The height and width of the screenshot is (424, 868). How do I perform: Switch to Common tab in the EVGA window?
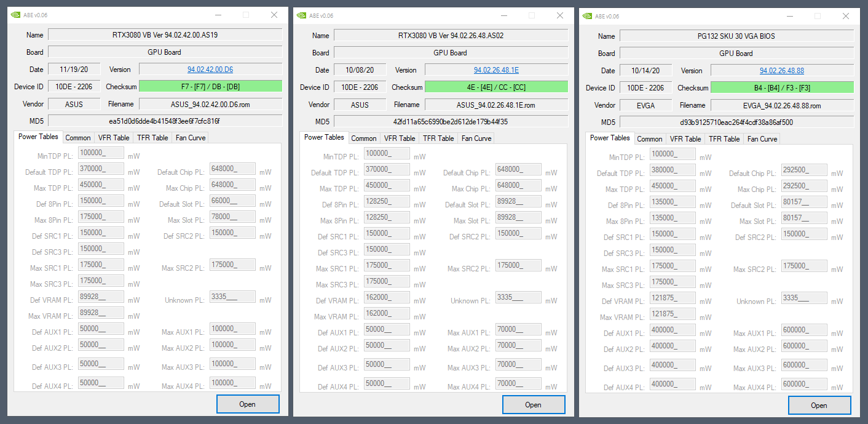tap(650, 139)
